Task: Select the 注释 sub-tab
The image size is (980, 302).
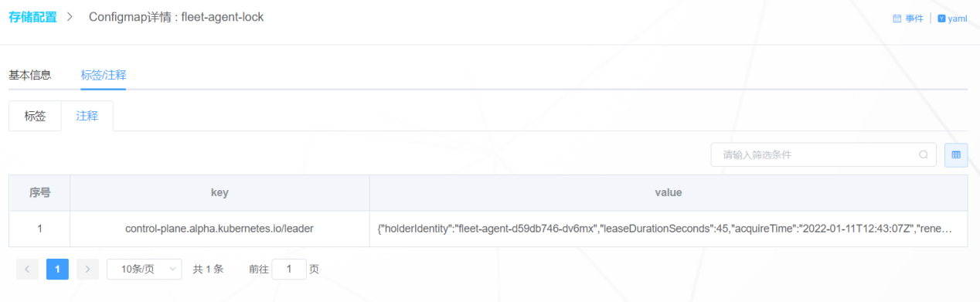Action: [87, 116]
